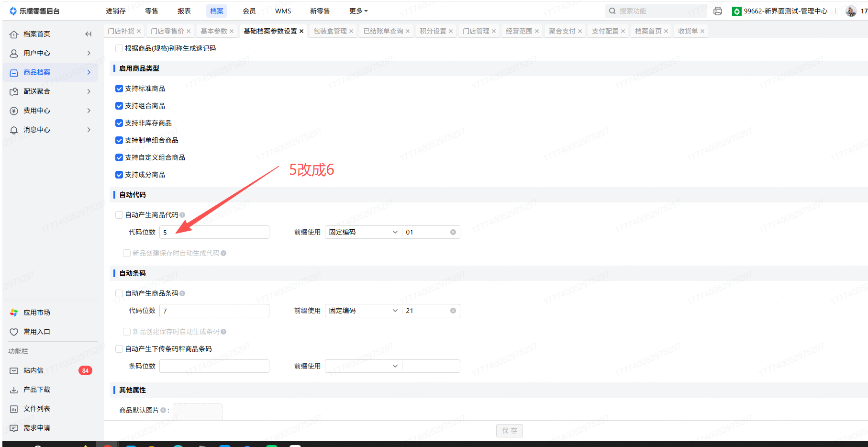This screenshot has width=868, height=447.
Task: Uncheck 支持非库存商品
Action: [119, 123]
